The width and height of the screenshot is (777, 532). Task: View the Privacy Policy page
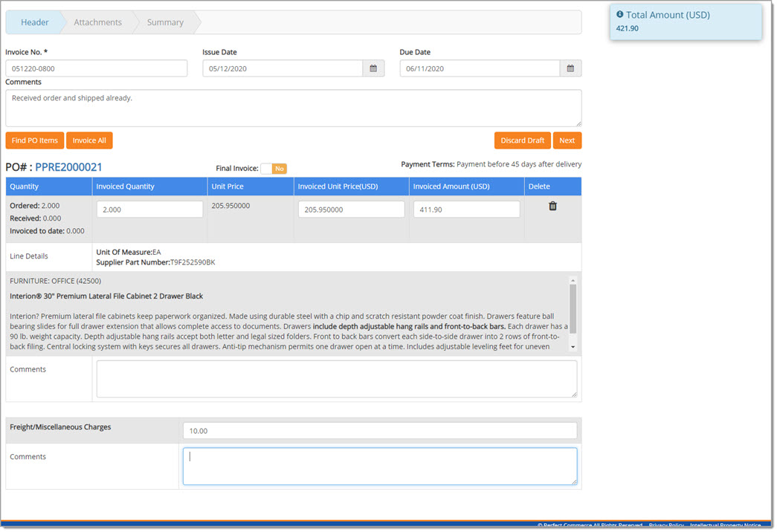(x=667, y=525)
